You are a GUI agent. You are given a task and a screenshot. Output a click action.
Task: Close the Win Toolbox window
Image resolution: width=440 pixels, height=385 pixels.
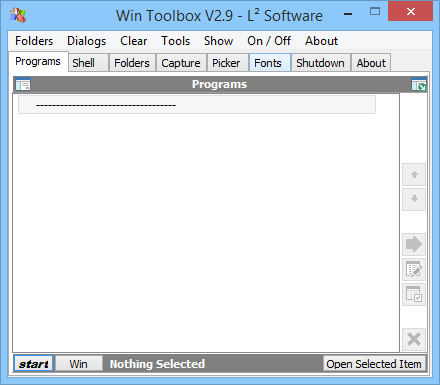click(x=410, y=11)
